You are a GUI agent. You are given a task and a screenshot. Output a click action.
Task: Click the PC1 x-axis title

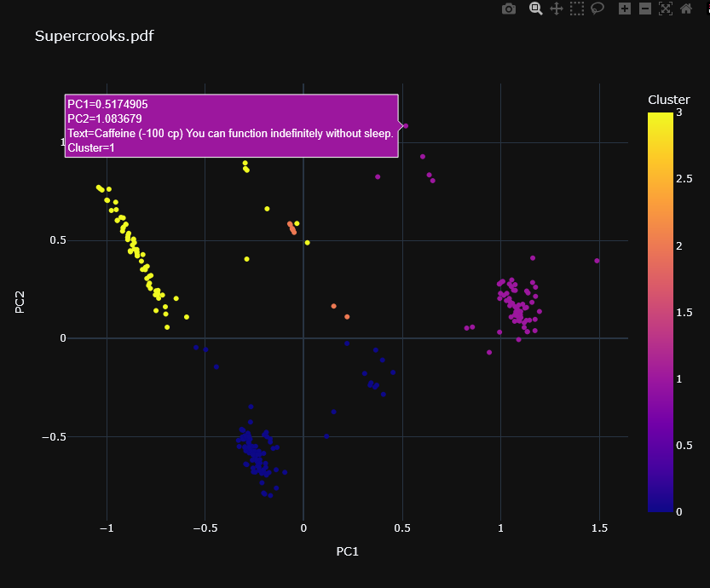pos(347,551)
